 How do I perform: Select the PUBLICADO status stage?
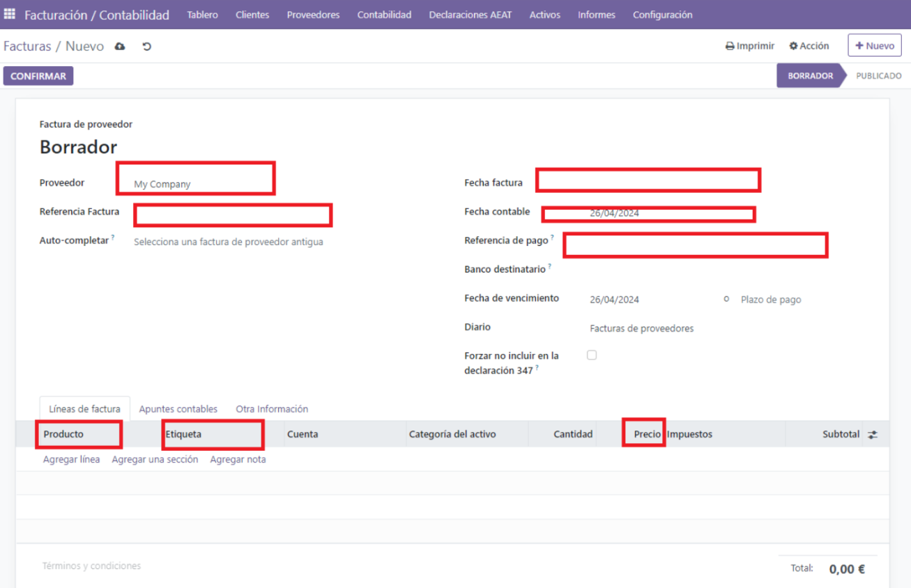[x=878, y=76]
